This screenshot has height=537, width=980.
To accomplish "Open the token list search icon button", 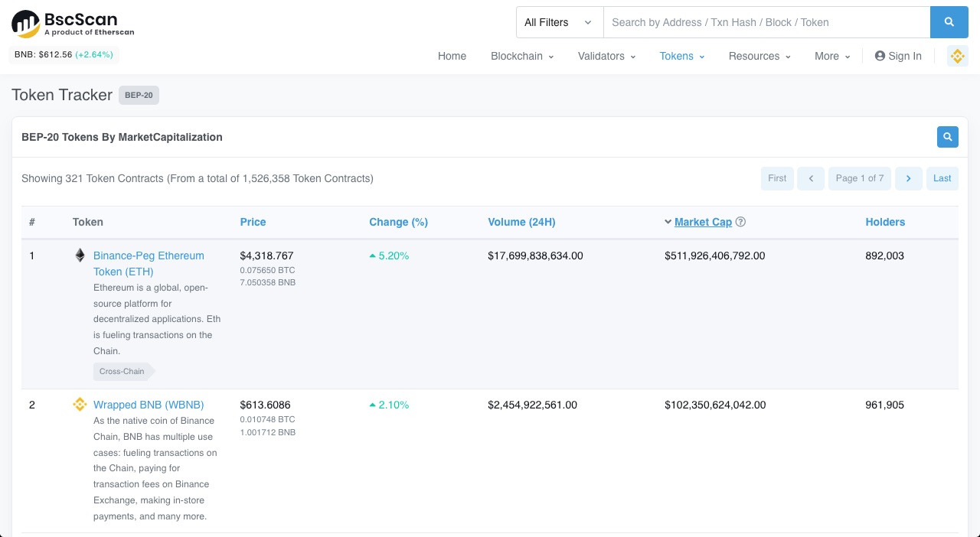I will [948, 137].
